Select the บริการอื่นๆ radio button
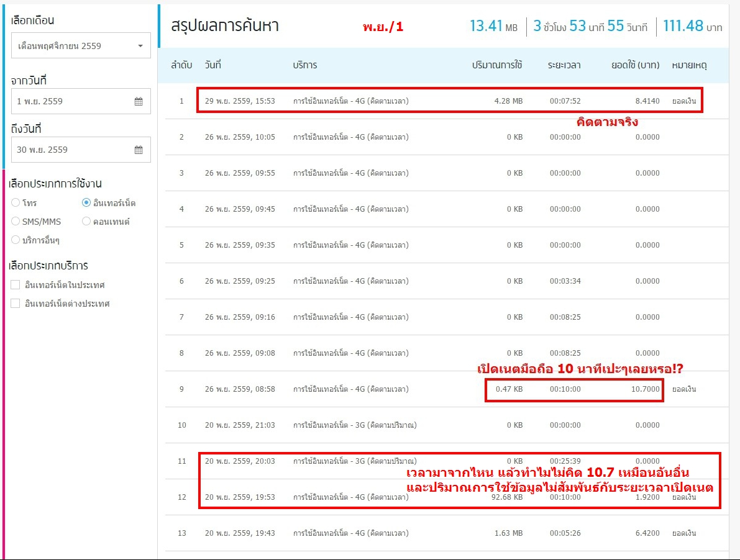Image resolution: width=740 pixels, height=560 pixels. pyautogui.click(x=16, y=240)
